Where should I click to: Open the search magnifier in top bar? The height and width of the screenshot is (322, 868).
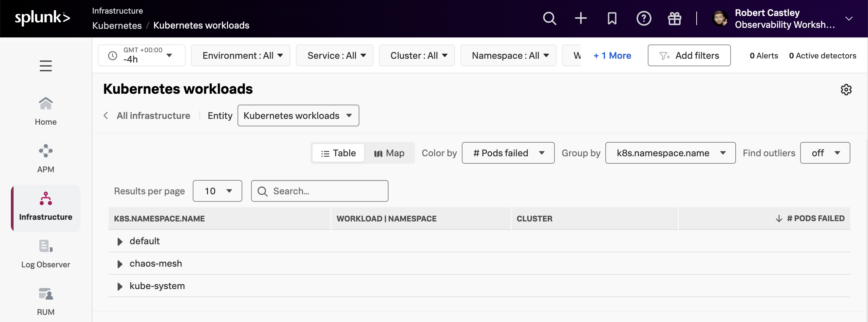[x=549, y=18]
